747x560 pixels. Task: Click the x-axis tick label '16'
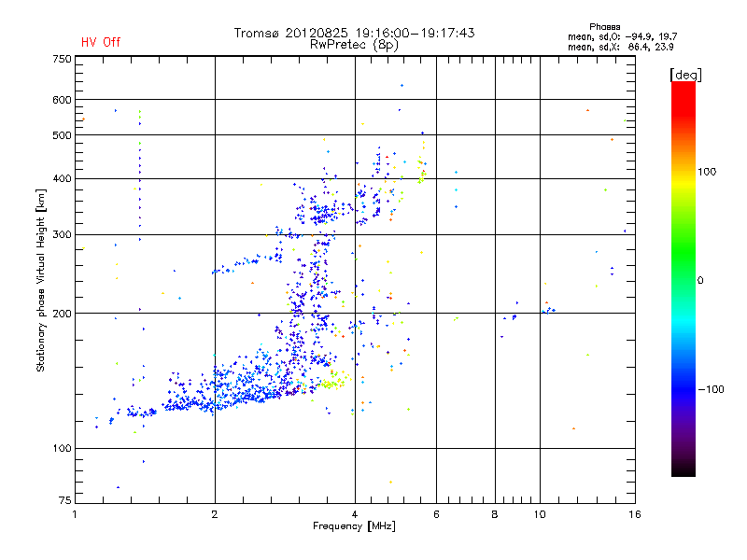635,514
